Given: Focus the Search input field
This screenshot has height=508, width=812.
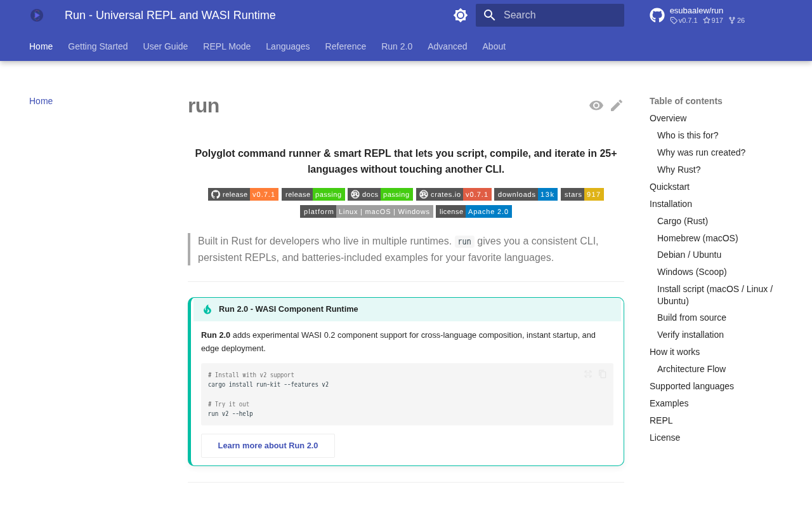Looking at the screenshot, I should click(558, 15).
